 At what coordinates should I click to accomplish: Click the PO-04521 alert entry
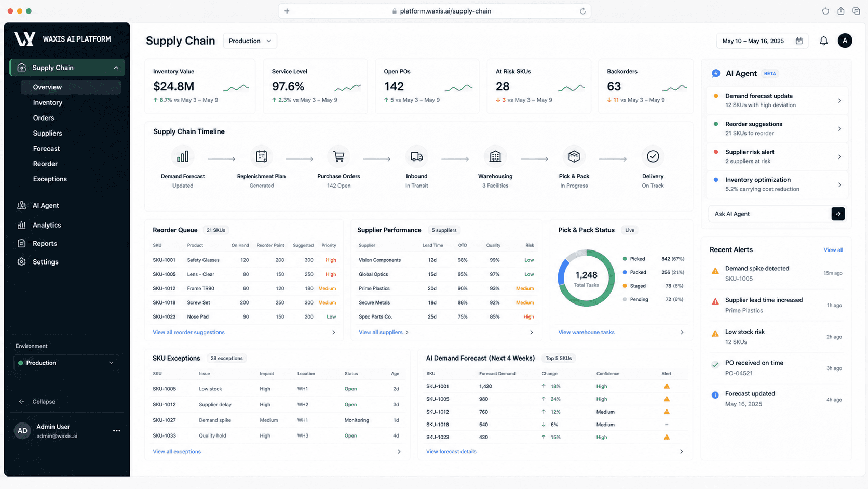(776, 368)
